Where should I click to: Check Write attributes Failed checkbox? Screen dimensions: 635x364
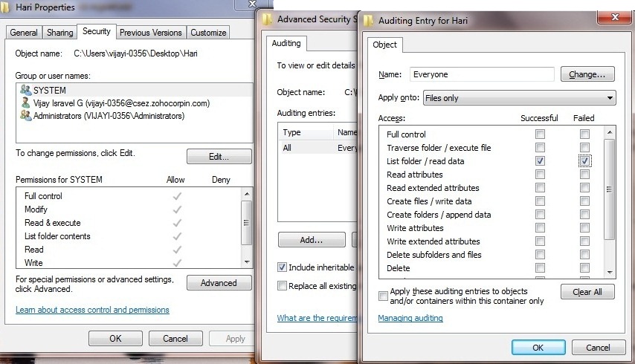(584, 227)
